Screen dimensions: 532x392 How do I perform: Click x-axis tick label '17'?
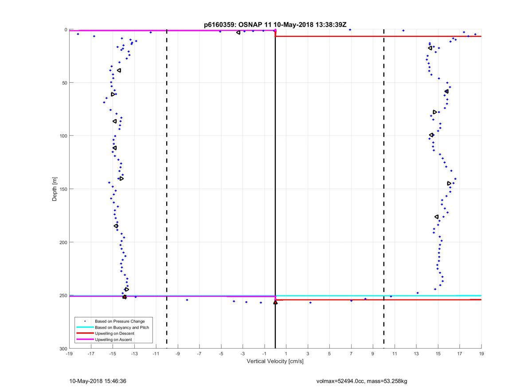click(460, 354)
